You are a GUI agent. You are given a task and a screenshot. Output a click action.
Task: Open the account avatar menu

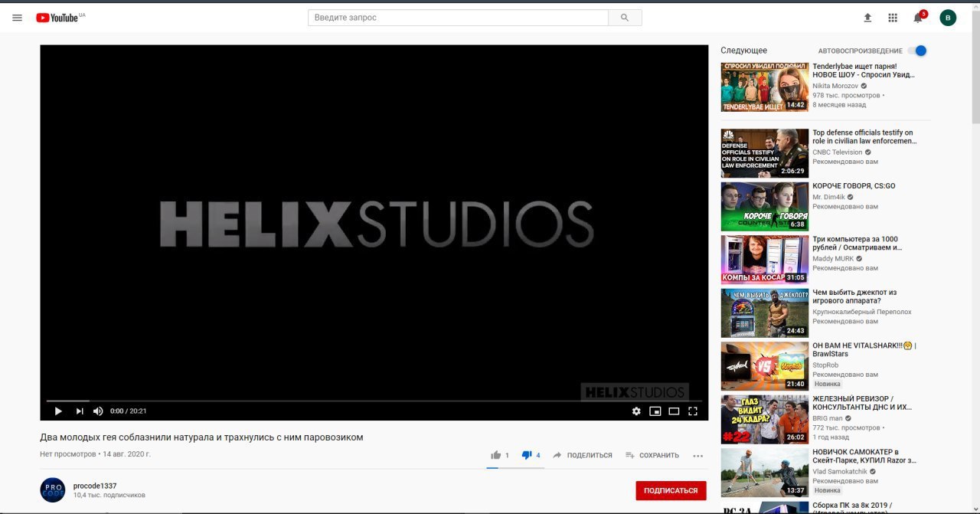pyautogui.click(x=948, y=18)
